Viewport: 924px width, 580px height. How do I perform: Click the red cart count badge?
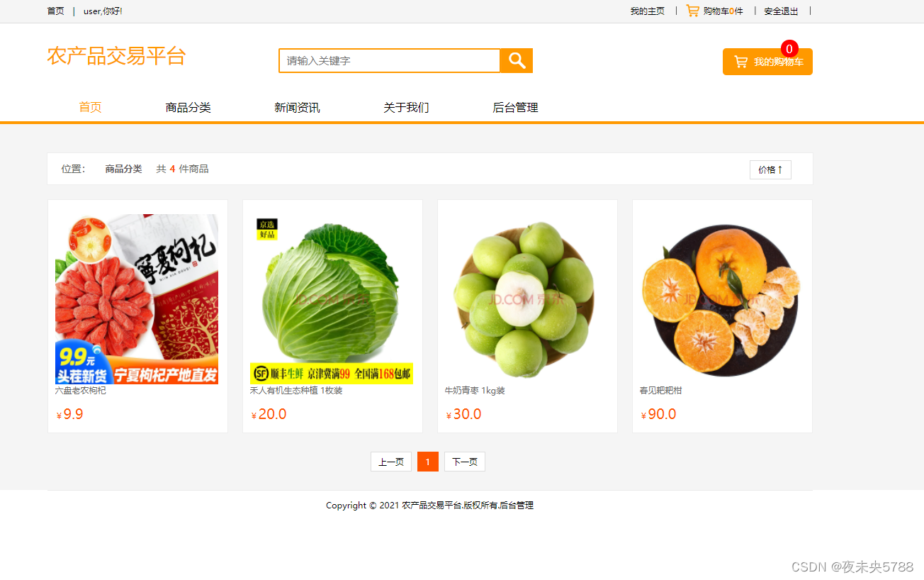[x=789, y=49]
